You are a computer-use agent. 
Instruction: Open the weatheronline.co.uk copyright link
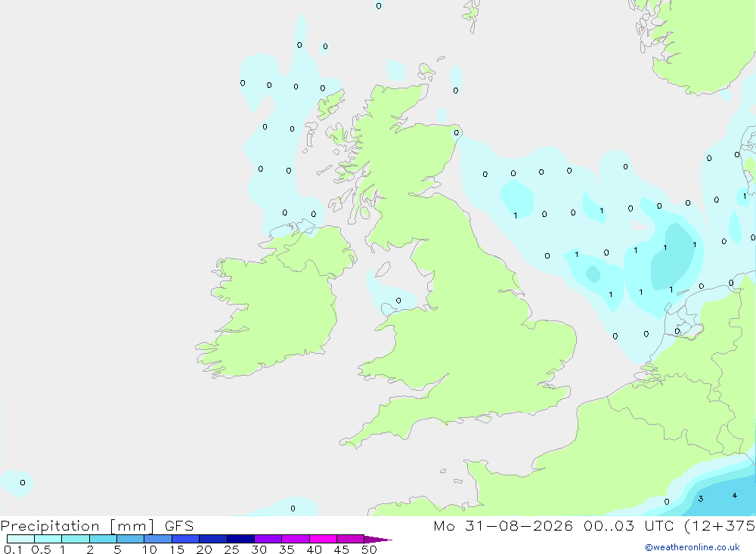point(692,547)
